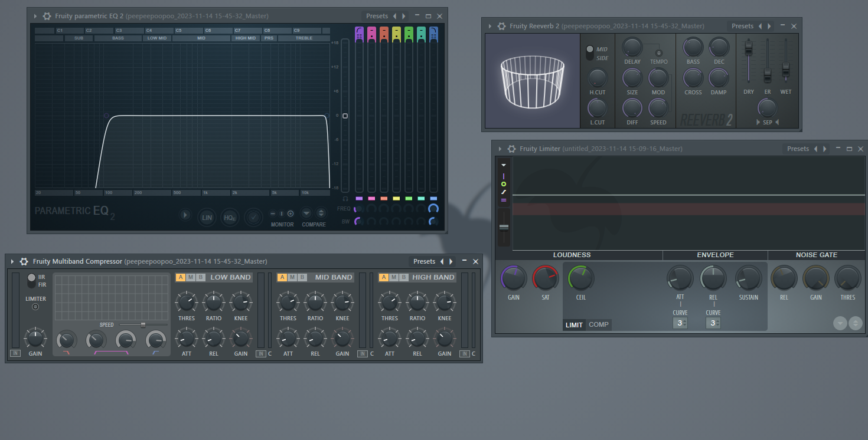
Task: Open the COMPARE down-arrow menu in EQ
Action: coord(306,214)
